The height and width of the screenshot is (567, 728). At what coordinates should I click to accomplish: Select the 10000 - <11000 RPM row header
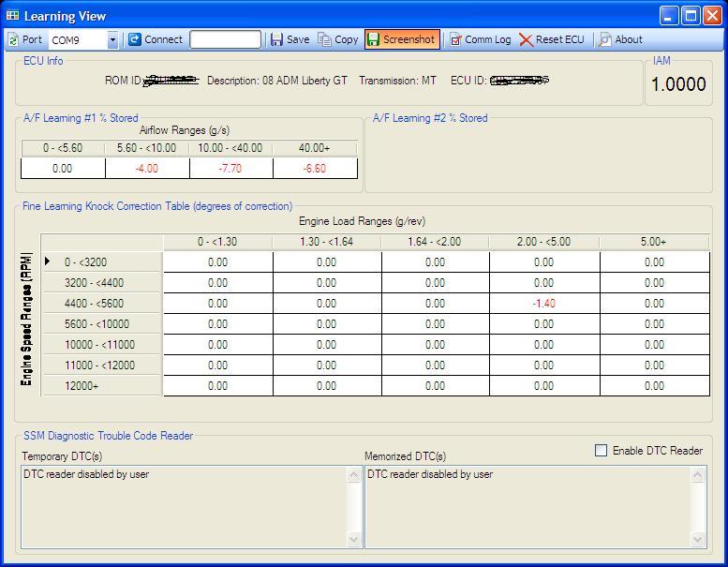pyautogui.click(x=102, y=345)
